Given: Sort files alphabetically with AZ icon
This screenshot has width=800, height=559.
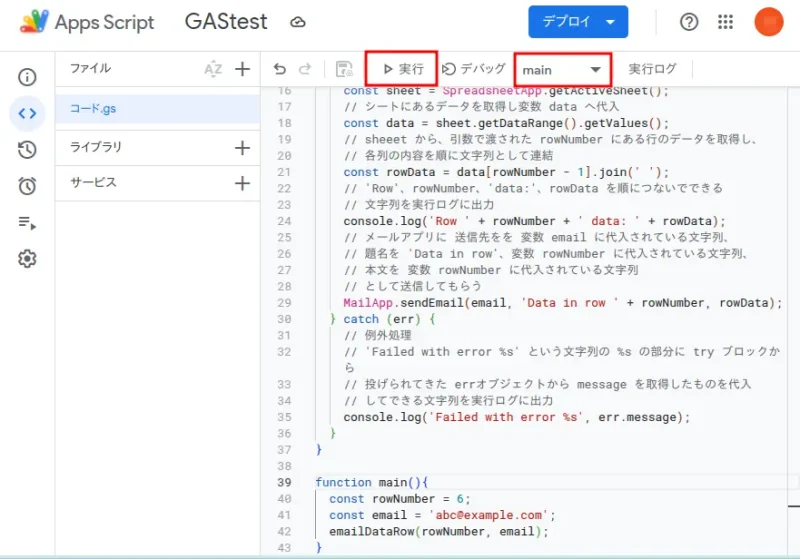Looking at the screenshot, I should tap(213, 69).
